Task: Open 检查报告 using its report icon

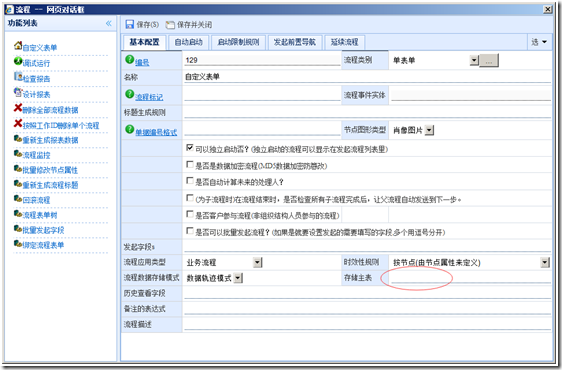Action: point(18,76)
